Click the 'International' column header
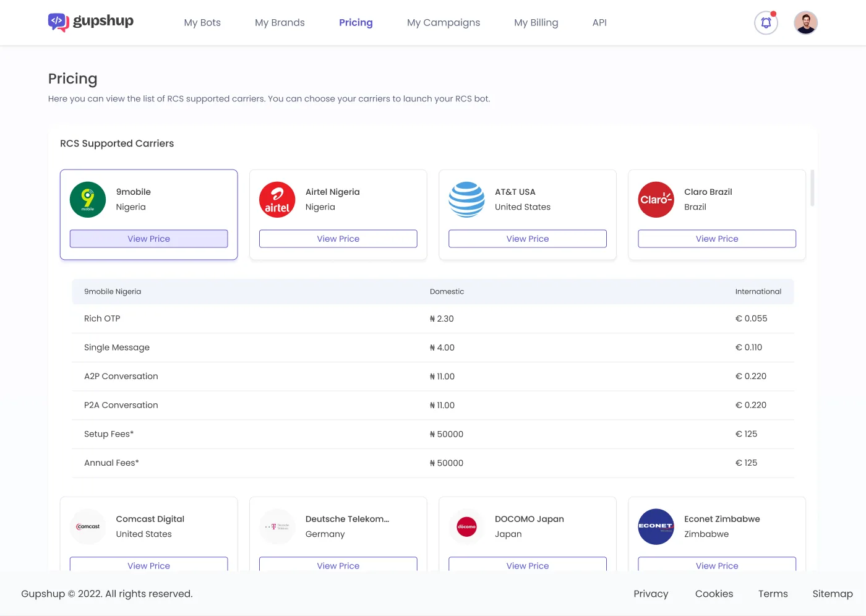866x616 pixels. click(x=758, y=291)
